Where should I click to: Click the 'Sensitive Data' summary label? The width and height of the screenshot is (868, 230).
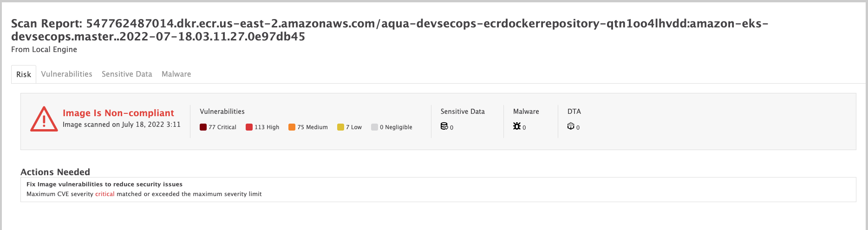click(x=463, y=112)
